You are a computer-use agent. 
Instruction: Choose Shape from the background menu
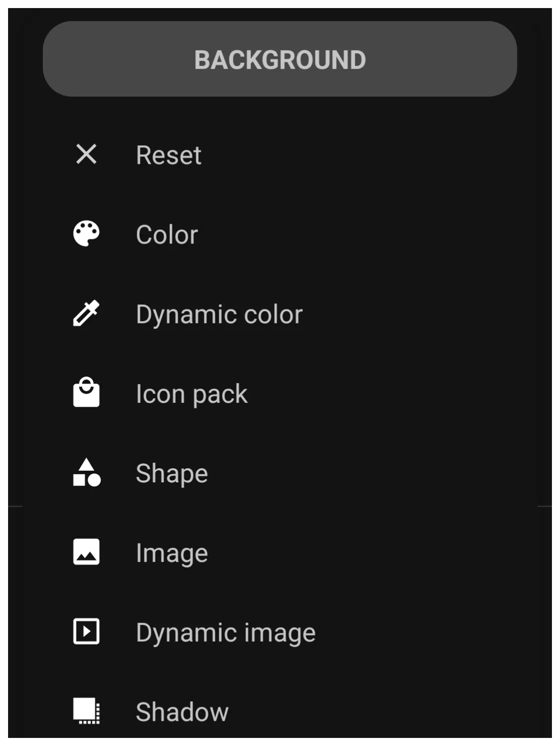[x=280, y=473]
